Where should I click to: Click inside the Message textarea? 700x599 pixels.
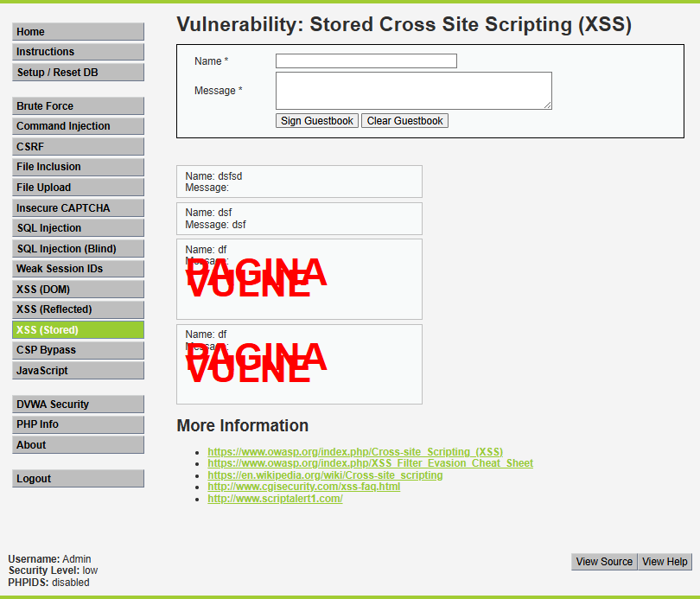pyautogui.click(x=413, y=91)
